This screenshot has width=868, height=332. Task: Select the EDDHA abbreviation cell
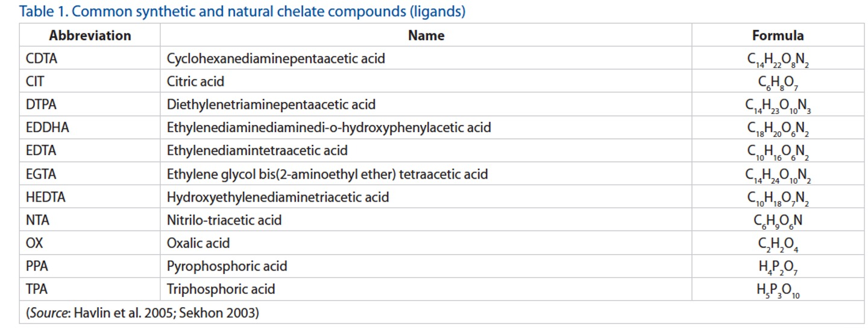[x=47, y=127]
